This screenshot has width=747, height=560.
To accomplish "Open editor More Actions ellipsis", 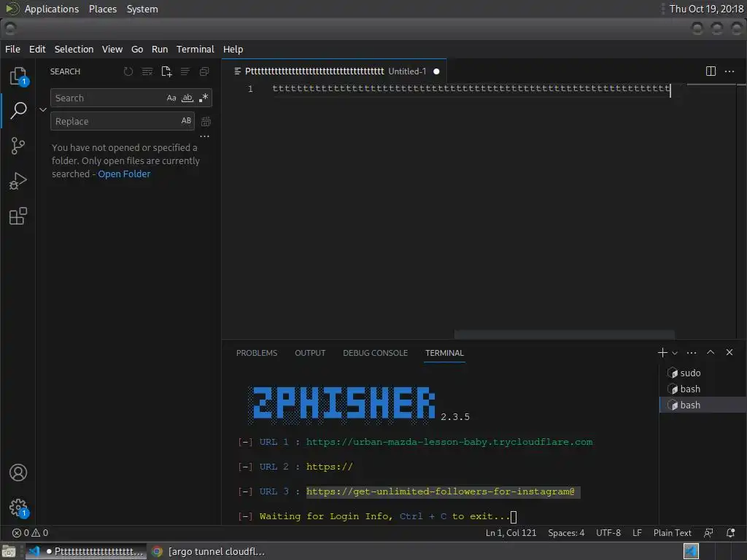I will pos(729,71).
